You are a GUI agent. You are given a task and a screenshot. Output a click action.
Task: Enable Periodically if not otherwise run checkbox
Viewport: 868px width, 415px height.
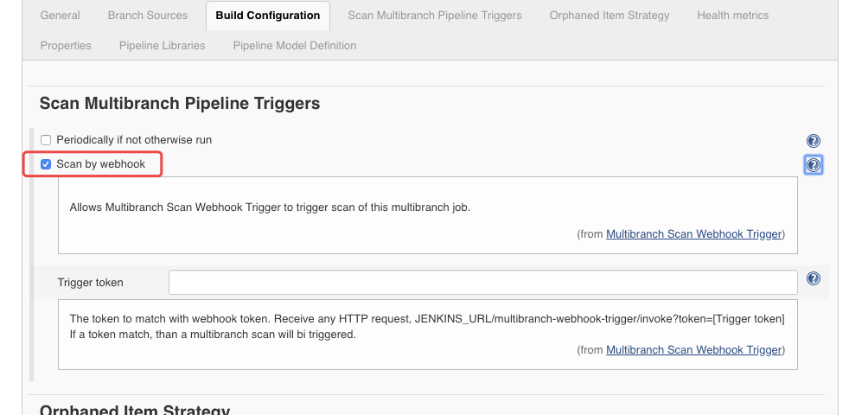[47, 140]
